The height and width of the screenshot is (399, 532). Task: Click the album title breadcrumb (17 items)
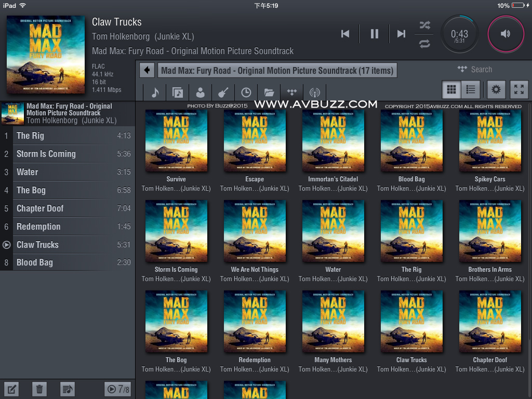coord(277,70)
